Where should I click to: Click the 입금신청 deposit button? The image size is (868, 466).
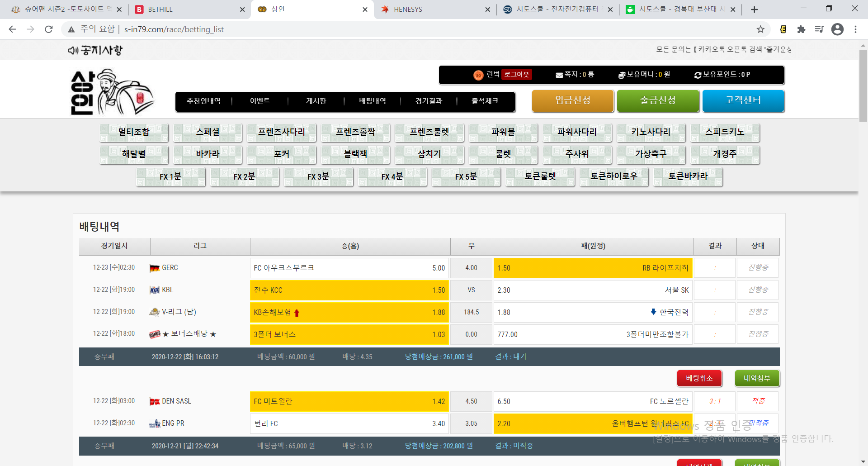573,100
